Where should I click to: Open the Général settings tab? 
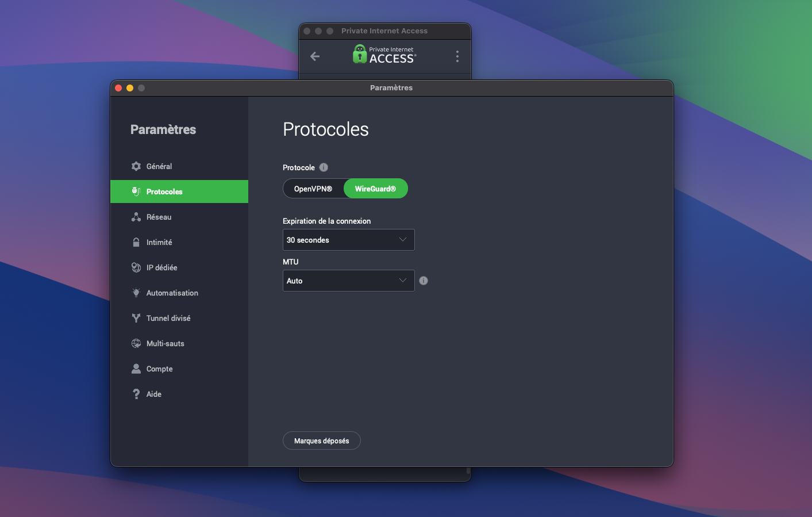(179, 166)
